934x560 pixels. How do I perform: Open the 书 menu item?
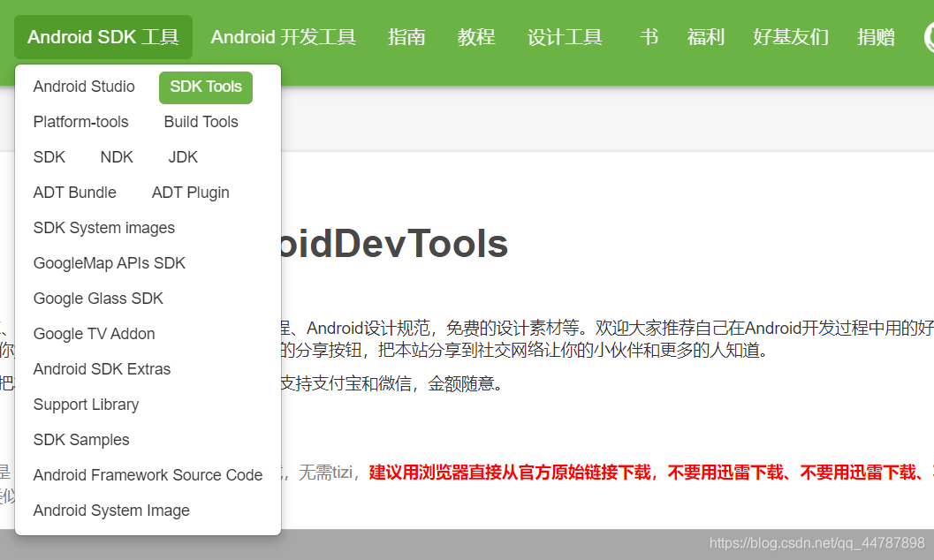[649, 37]
